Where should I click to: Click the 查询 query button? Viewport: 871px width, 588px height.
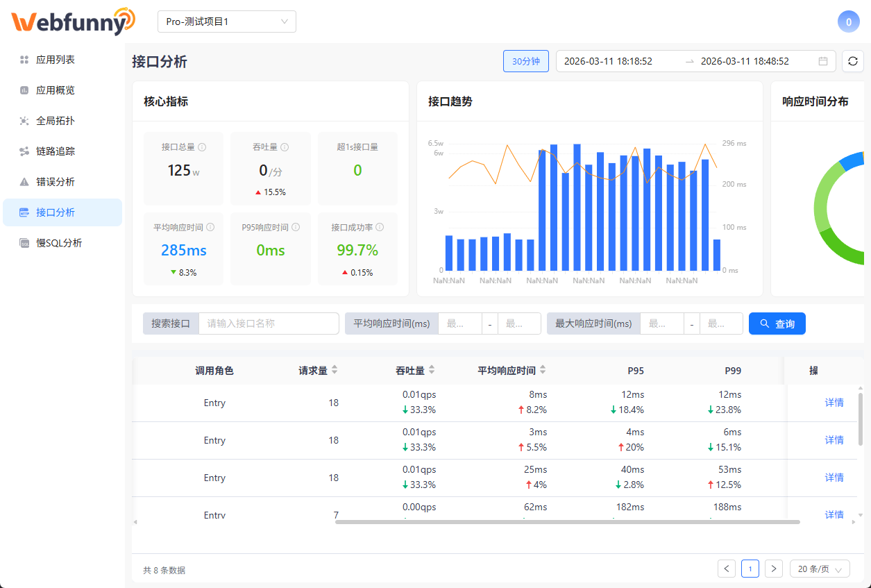(x=777, y=323)
